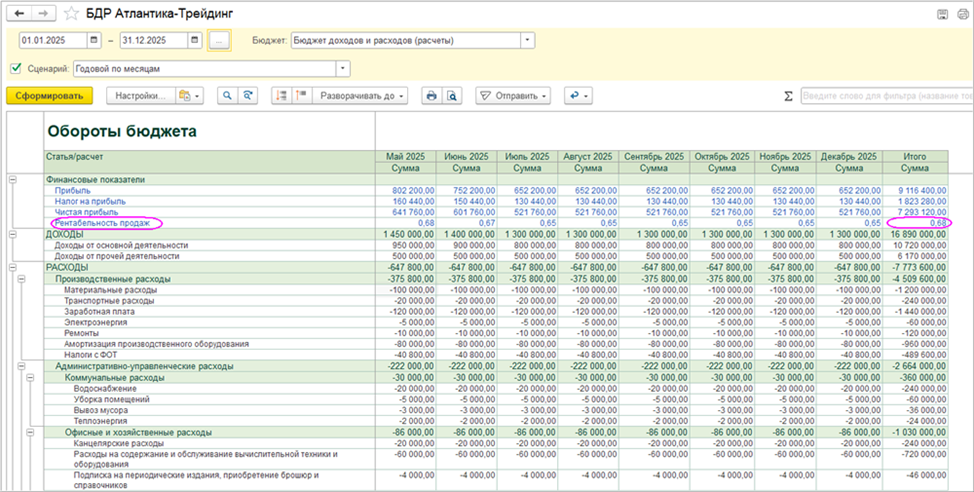Collapse the Финансовые показатели group
Screen dimensions: 974x492
point(12,179)
